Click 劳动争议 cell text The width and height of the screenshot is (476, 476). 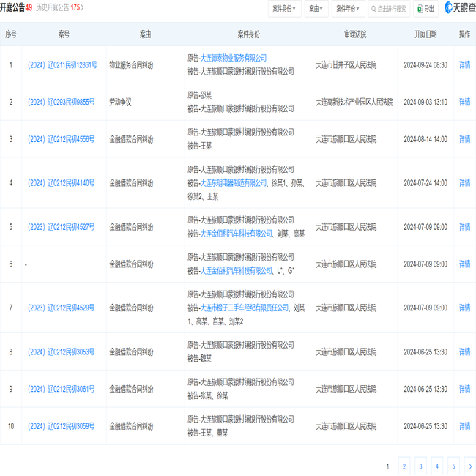(120, 102)
